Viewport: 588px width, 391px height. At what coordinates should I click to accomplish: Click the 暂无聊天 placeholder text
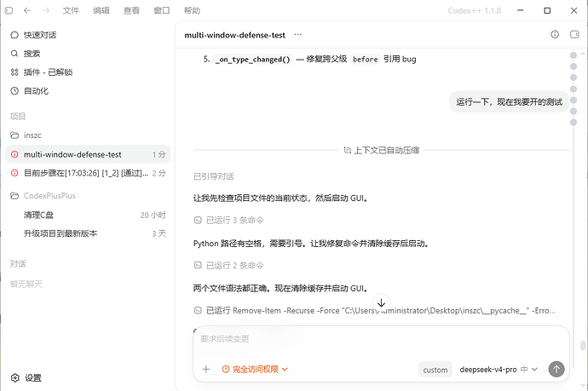[x=26, y=285]
